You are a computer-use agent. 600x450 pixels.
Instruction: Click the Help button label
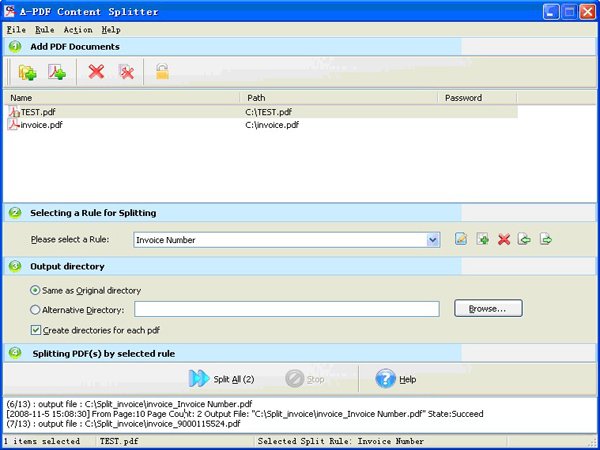[x=408, y=379]
